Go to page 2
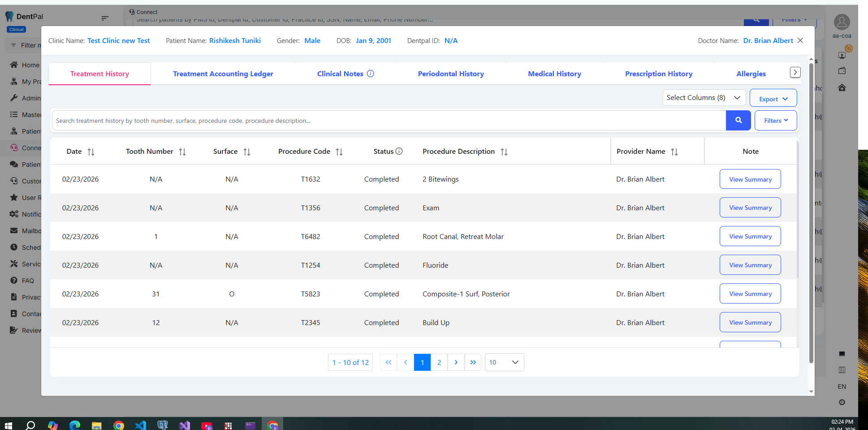Screen dimensions: 868x430 pyautogui.click(x=439, y=362)
